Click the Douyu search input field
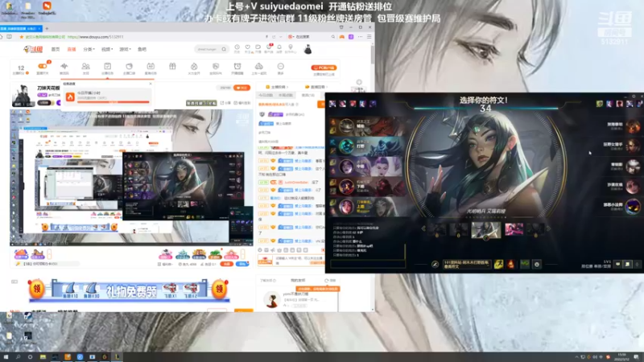The width and height of the screenshot is (644, 362). tap(208, 49)
